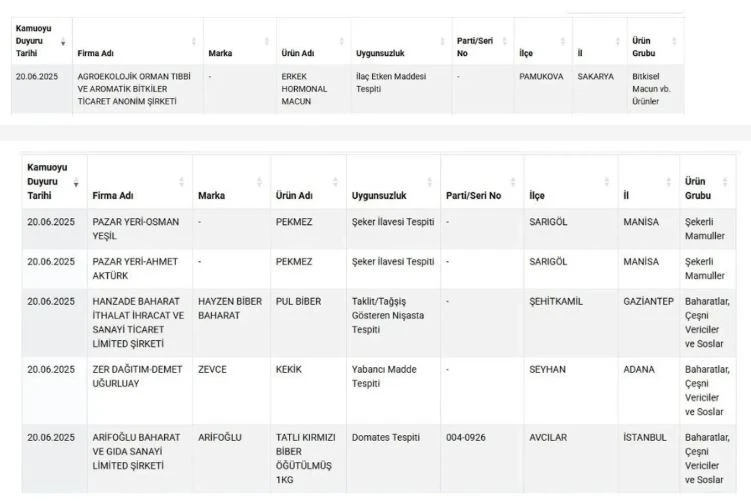Click Ürün Grubu sort arrows in top table

point(674,42)
